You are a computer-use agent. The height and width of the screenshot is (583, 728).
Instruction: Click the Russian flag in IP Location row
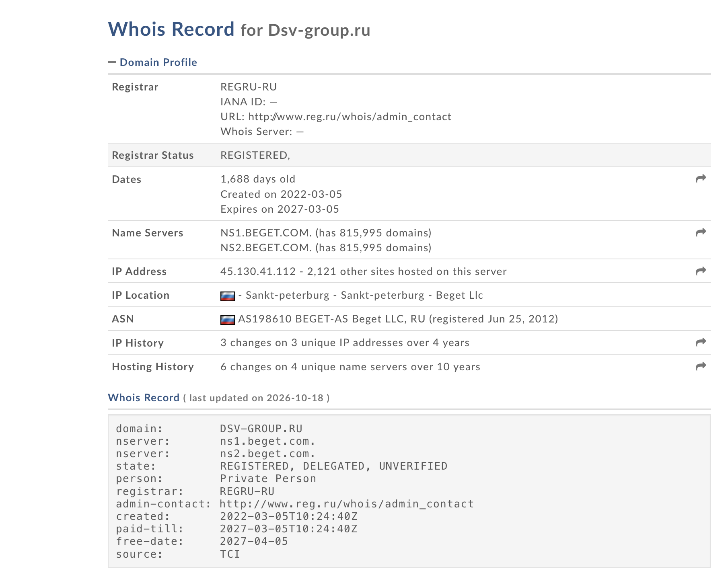click(228, 296)
